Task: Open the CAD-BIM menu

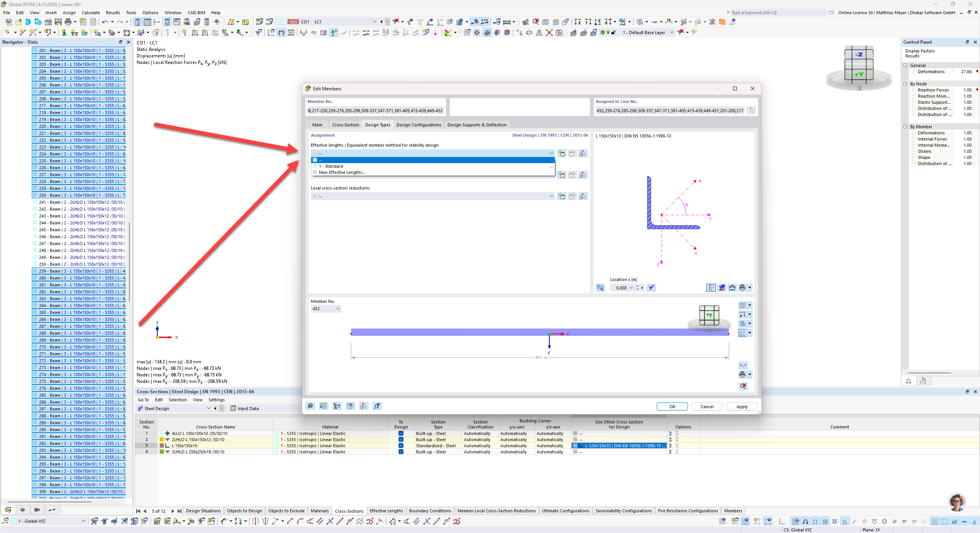Action: [x=196, y=13]
